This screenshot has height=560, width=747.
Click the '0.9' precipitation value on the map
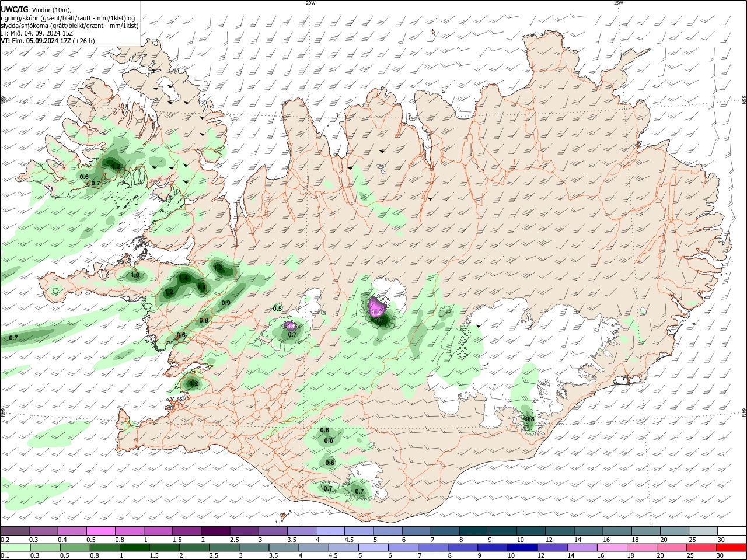click(226, 303)
